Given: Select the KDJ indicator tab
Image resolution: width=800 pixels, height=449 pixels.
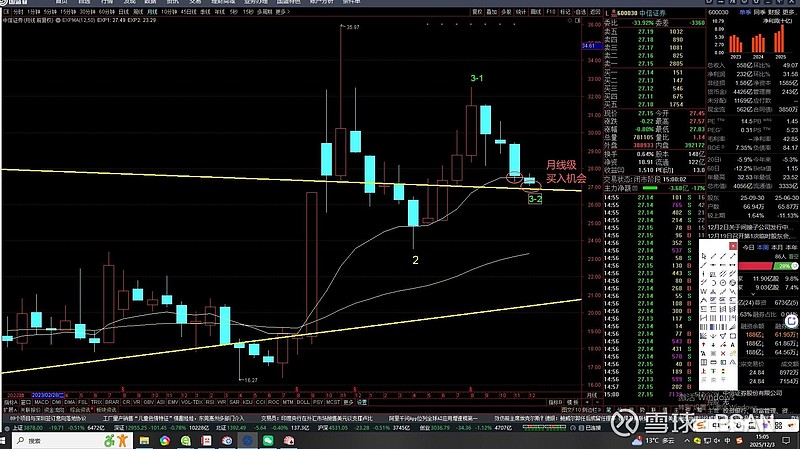Looking at the screenshot, I should 247,402.
